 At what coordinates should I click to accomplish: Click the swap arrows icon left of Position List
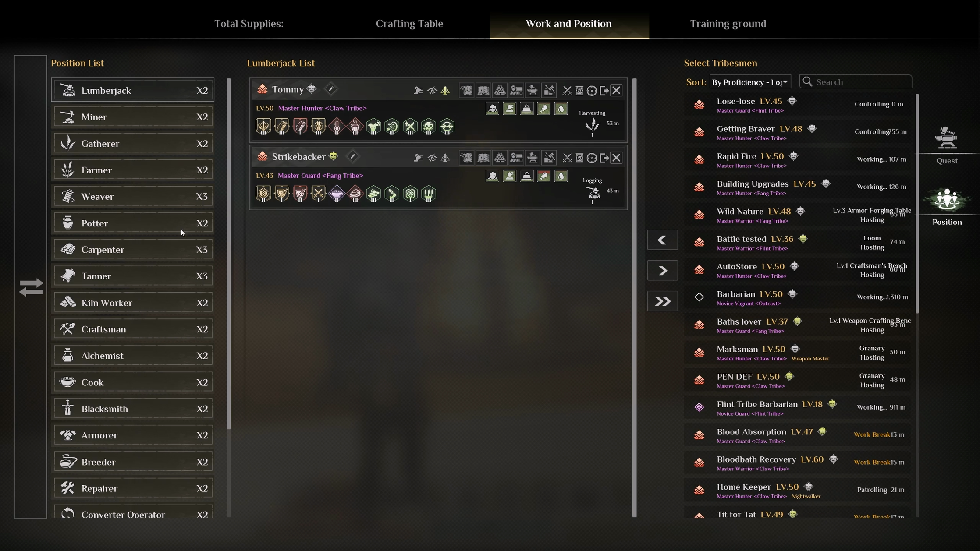pos(31,287)
